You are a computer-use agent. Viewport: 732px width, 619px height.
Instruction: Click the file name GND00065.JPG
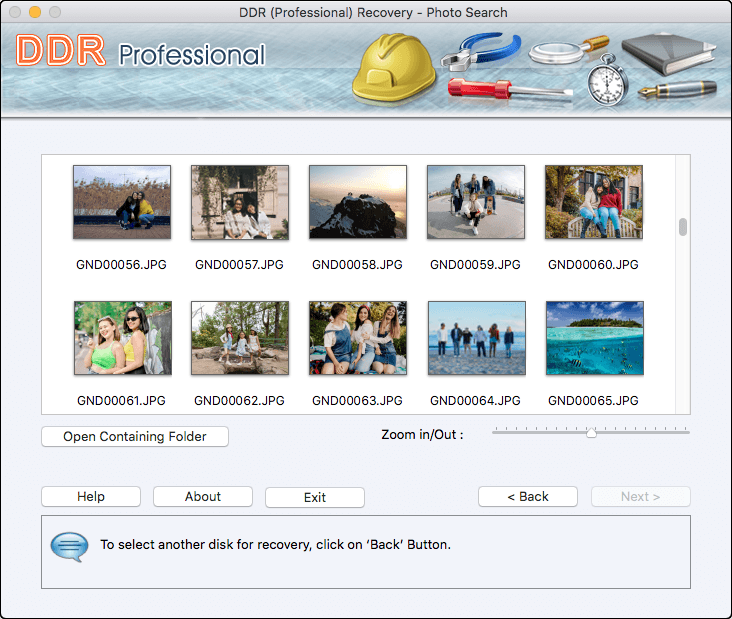[593, 401]
